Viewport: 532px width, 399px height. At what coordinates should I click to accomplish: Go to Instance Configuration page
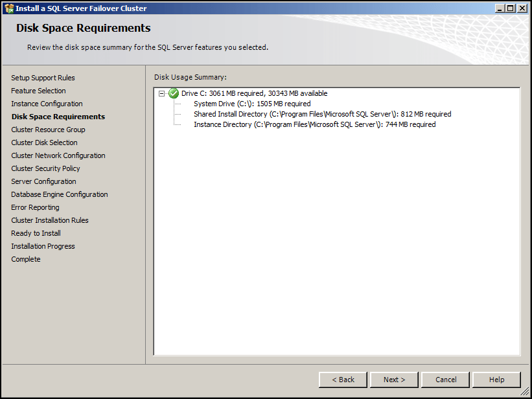pyautogui.click(x=47, y=104)
